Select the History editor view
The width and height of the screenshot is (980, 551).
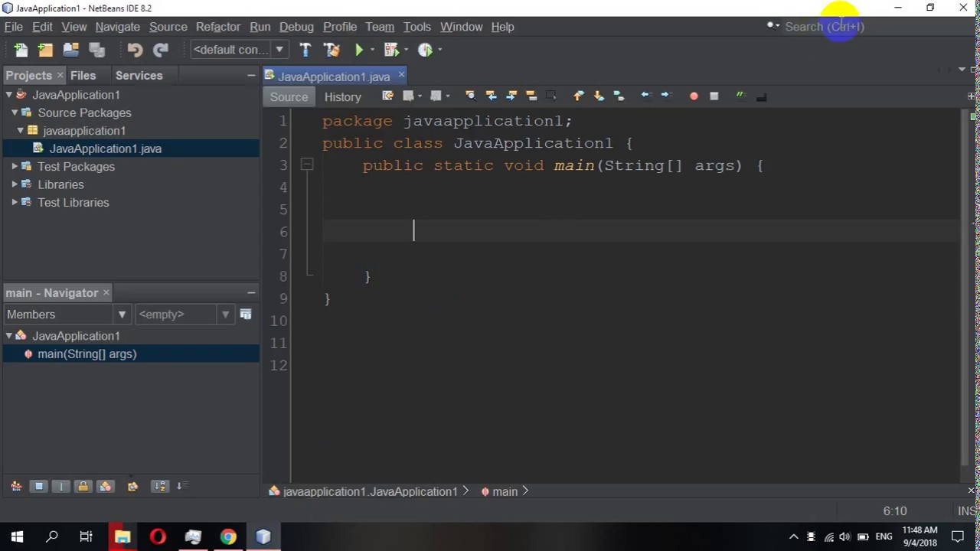tap(342, 97)
